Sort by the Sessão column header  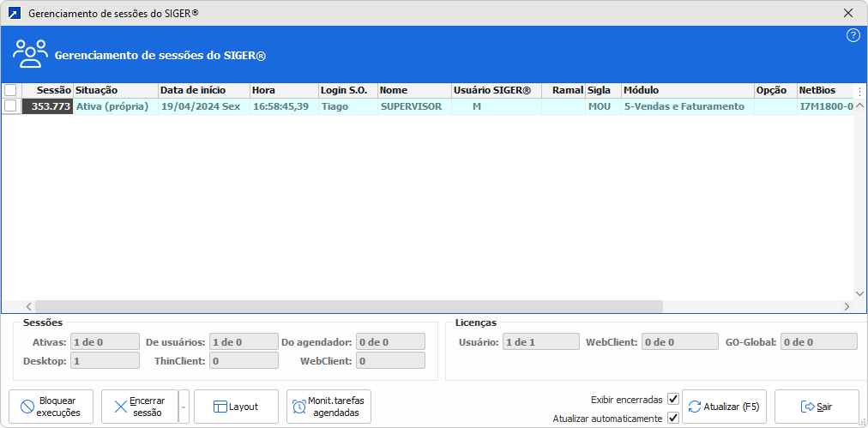tap(48, 90)
